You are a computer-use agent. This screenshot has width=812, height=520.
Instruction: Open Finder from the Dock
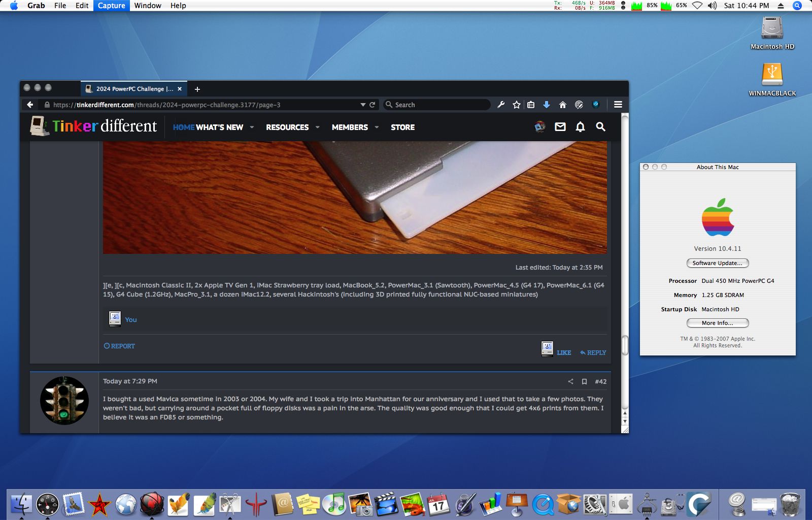pos(21,505)
